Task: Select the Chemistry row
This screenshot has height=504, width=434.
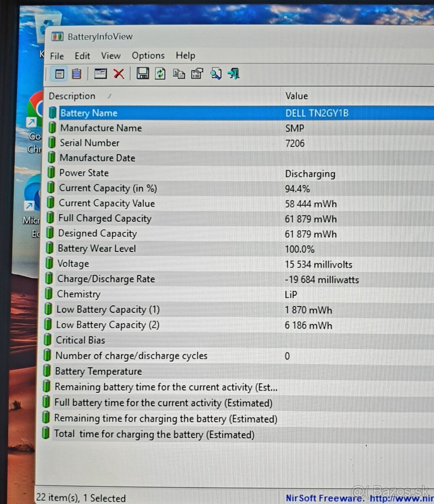Action: [79, 294]
